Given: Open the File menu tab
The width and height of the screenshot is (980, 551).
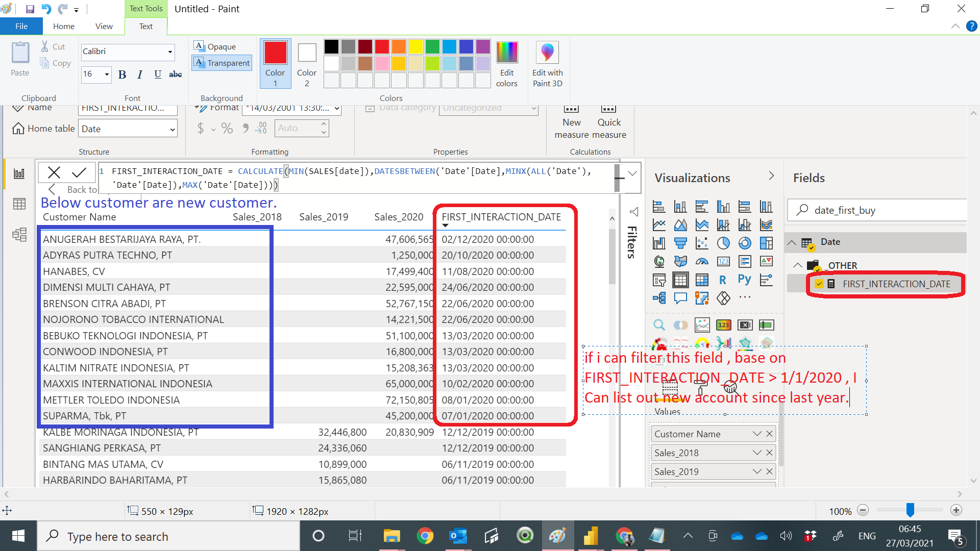Looking at the screenshot, I should tap(21, 26).
